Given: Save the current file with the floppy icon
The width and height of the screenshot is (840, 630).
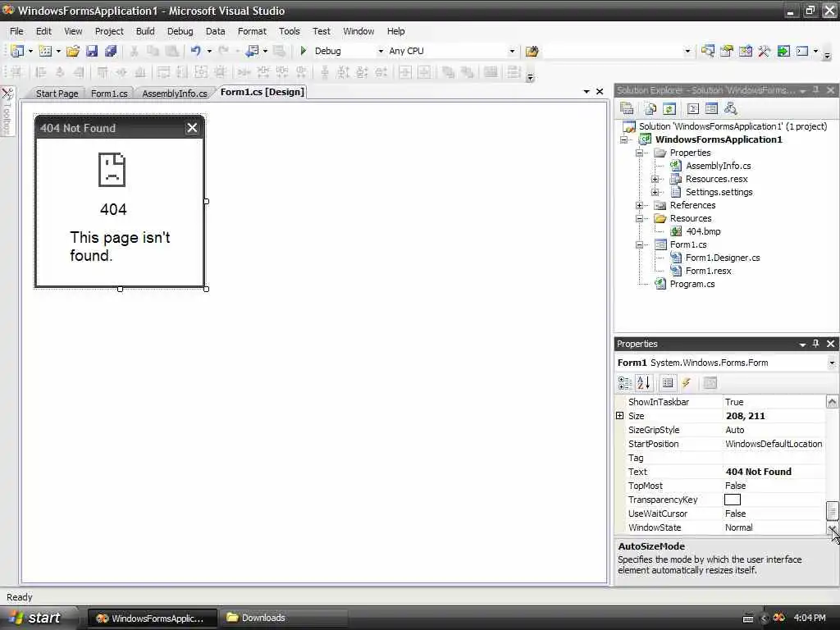Looking at the screenshot, I should pyautogui.click(x=92, y=51).
